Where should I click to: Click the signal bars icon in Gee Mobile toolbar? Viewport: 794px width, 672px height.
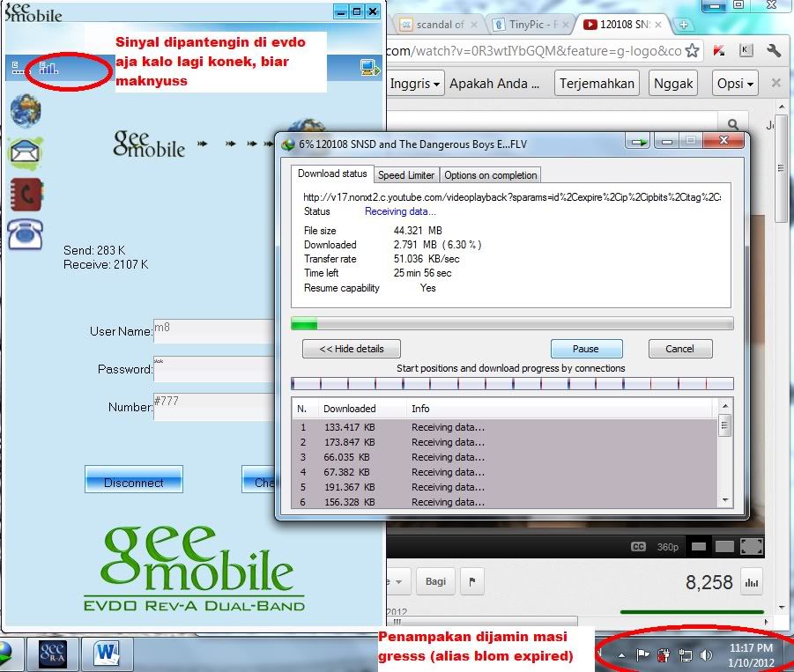tap(48, 68)
